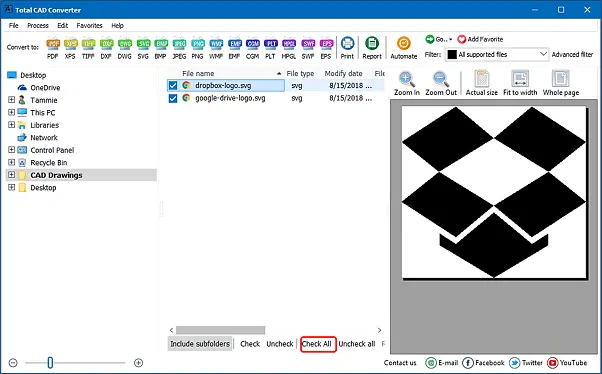Select TIFF conversion icon
The width and height of the screenshot is (602, 374).
pos(88,48)
